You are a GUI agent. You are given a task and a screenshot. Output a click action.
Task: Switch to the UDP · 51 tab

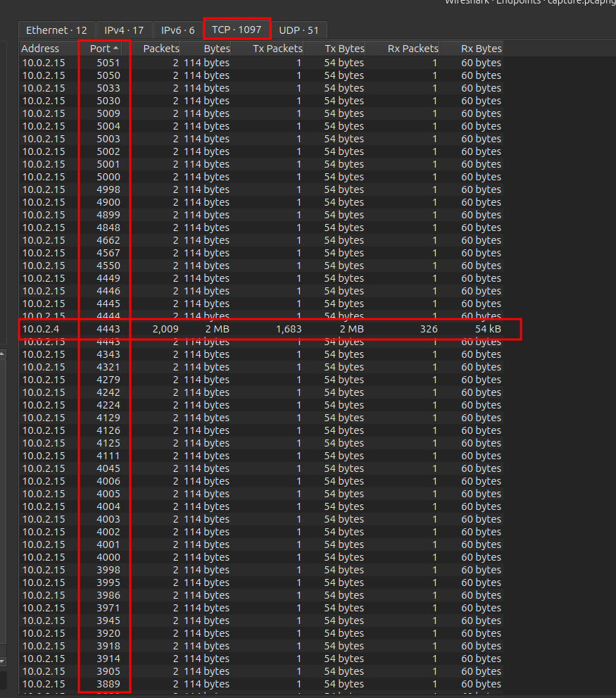(298, 30)
